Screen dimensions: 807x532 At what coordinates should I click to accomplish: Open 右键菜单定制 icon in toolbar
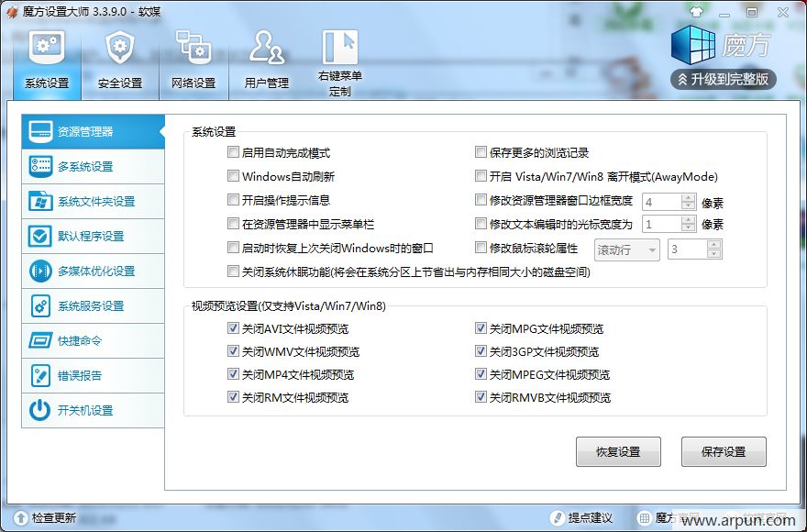(x=339, y=47)
